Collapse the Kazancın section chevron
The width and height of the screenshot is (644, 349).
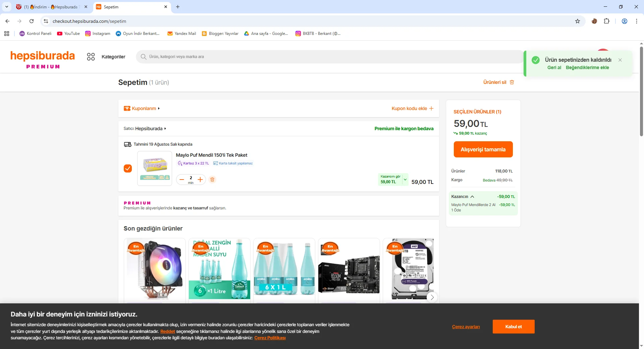click(x=472, y=197)
